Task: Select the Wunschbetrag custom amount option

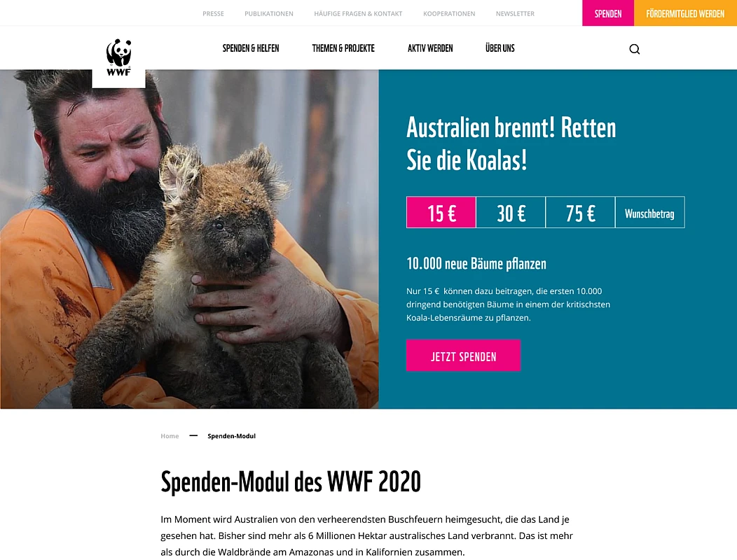Action: (649, 212)
